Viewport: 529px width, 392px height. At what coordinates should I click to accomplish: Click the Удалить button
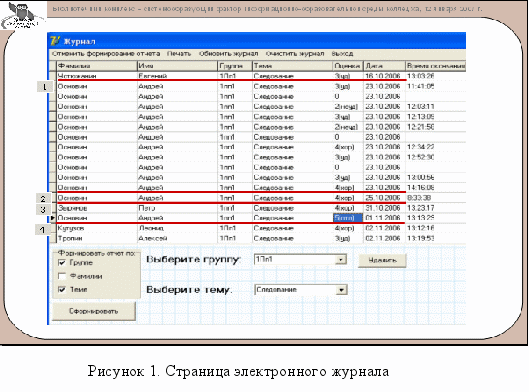[382, 260]
